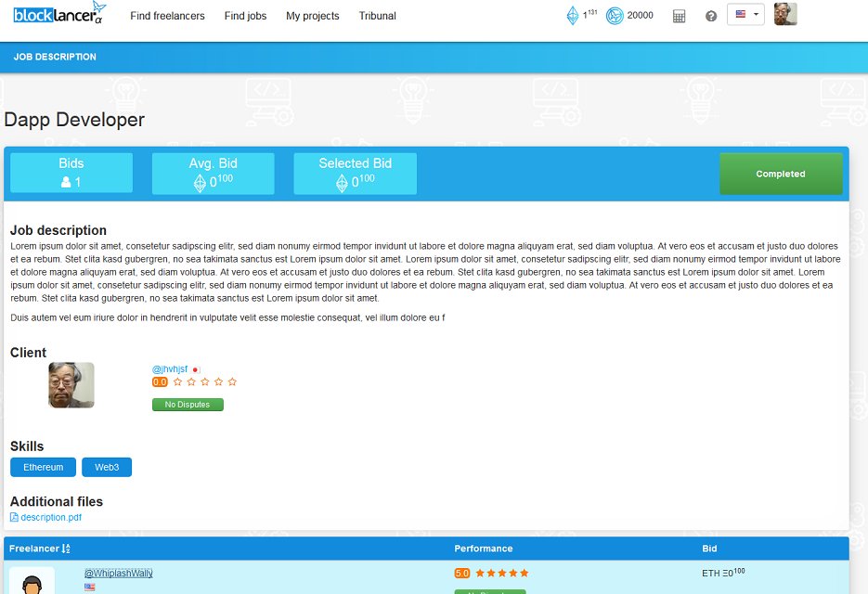Open the help question mark icon
Image resolution: width=868 pixels, height=594 pixels.
(711, 17)
